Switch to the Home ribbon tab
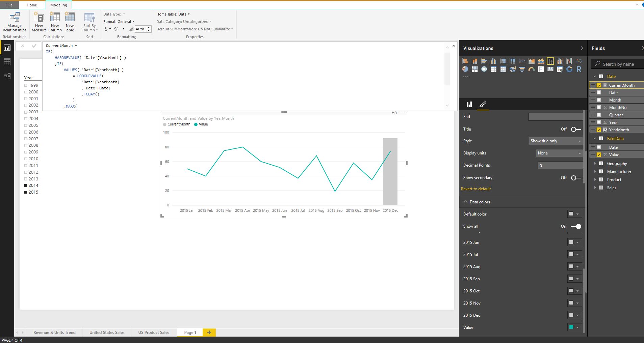 click(32, 5)
